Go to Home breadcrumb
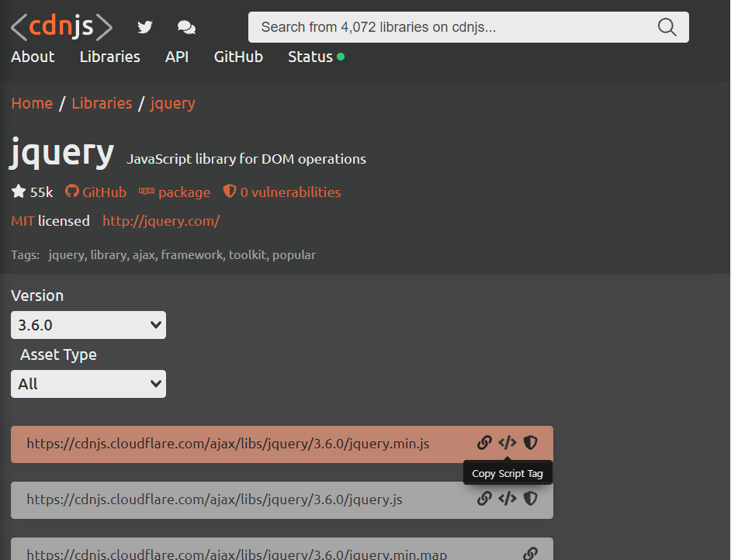This screenshot has height=560, width=731. tap(32, 103)
